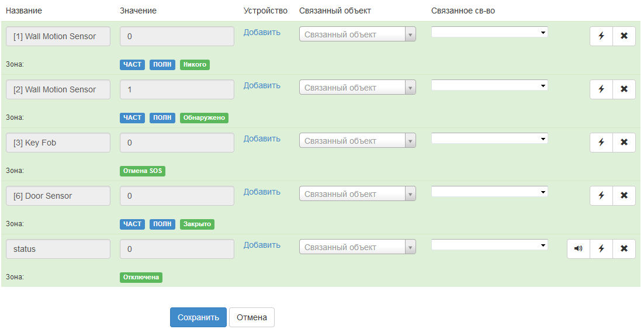644x329 pixels.
Task: Click the ЧАСТ zone tag under [1] Wall Motion Sensor
Action: [132, 64]
